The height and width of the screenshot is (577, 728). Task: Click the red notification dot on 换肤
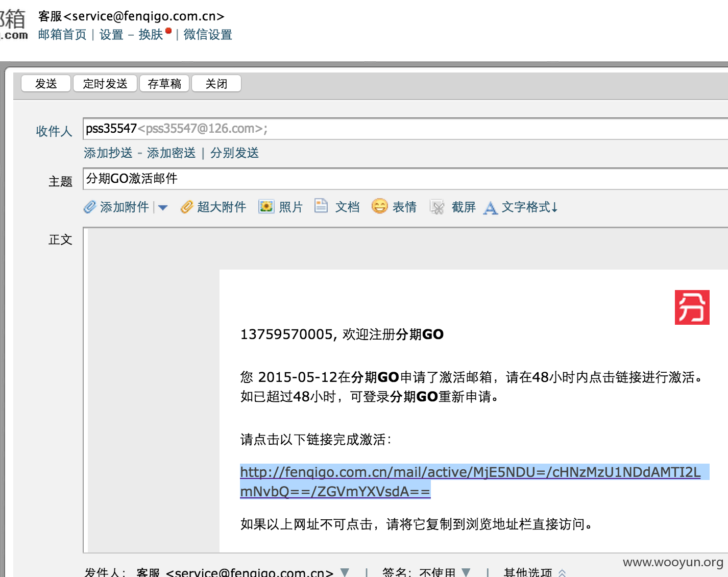(x=168, y=31)
